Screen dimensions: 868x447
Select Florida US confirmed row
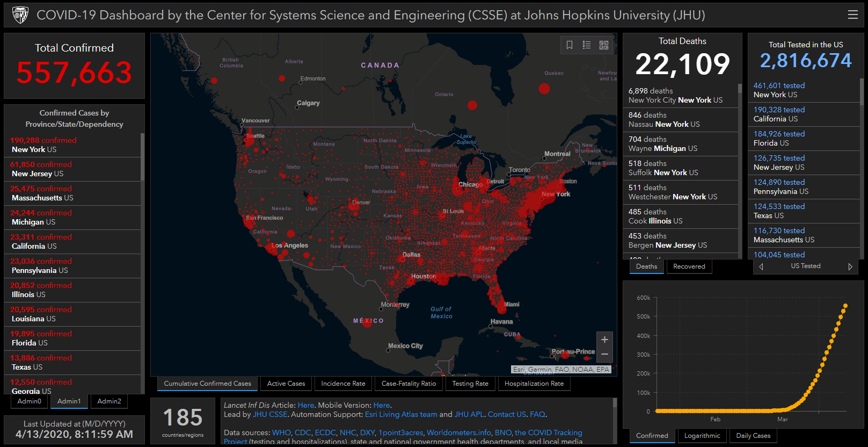click(72, 338)
